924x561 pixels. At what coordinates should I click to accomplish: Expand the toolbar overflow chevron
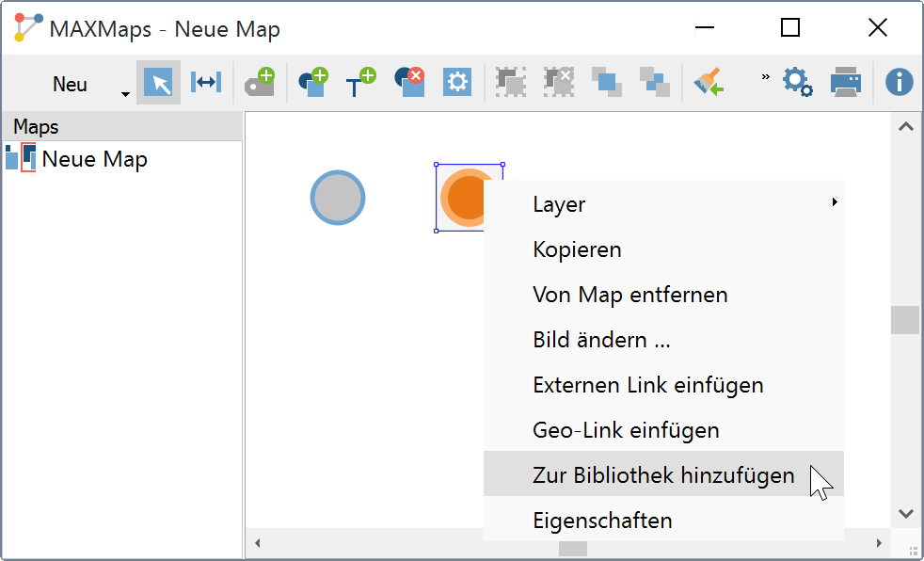(x=766, y=76)
